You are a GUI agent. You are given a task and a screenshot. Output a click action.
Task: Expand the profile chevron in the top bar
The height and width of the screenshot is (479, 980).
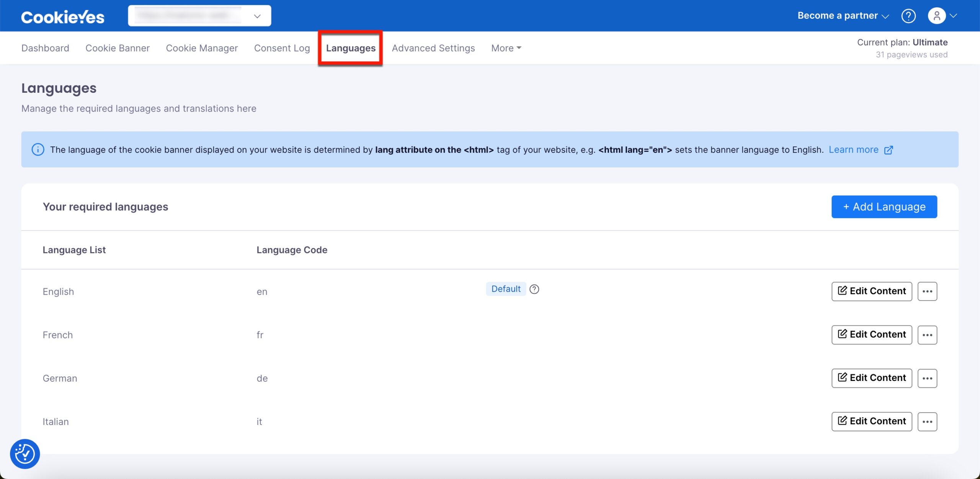coord(953,16)
